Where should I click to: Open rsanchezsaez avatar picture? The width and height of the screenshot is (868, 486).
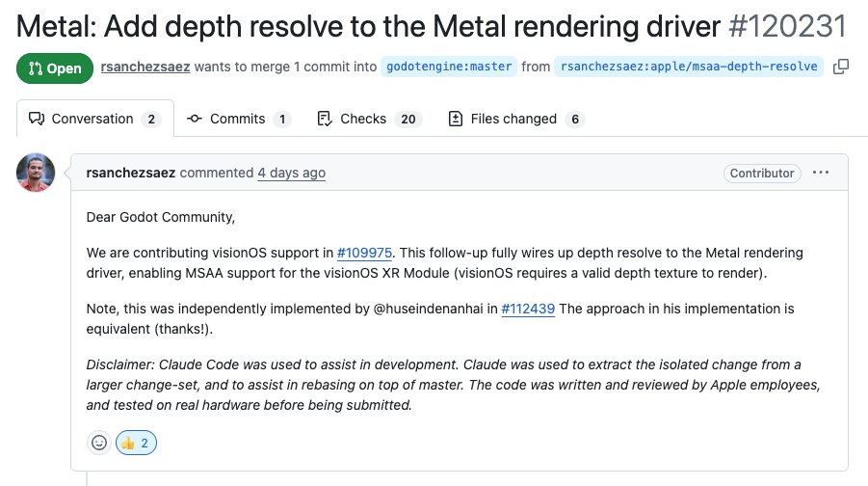tap(36, 173)
